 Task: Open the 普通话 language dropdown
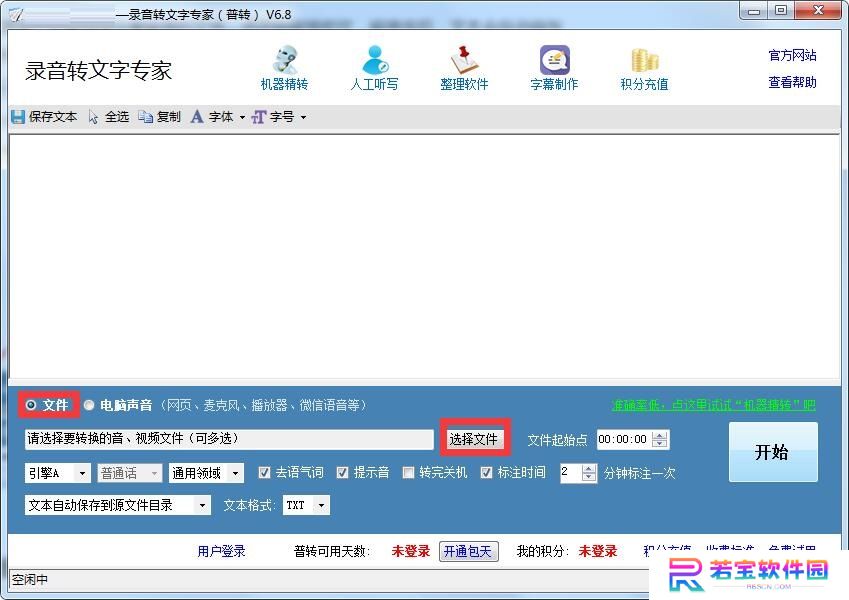[x=129, y=473]
